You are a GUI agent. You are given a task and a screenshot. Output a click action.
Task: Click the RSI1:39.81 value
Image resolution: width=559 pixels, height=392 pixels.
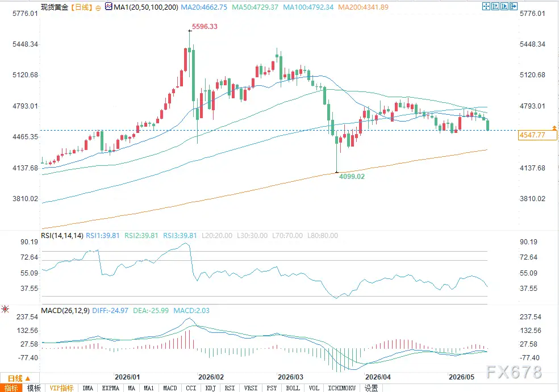pyautogui.click(x=103, y=236)
